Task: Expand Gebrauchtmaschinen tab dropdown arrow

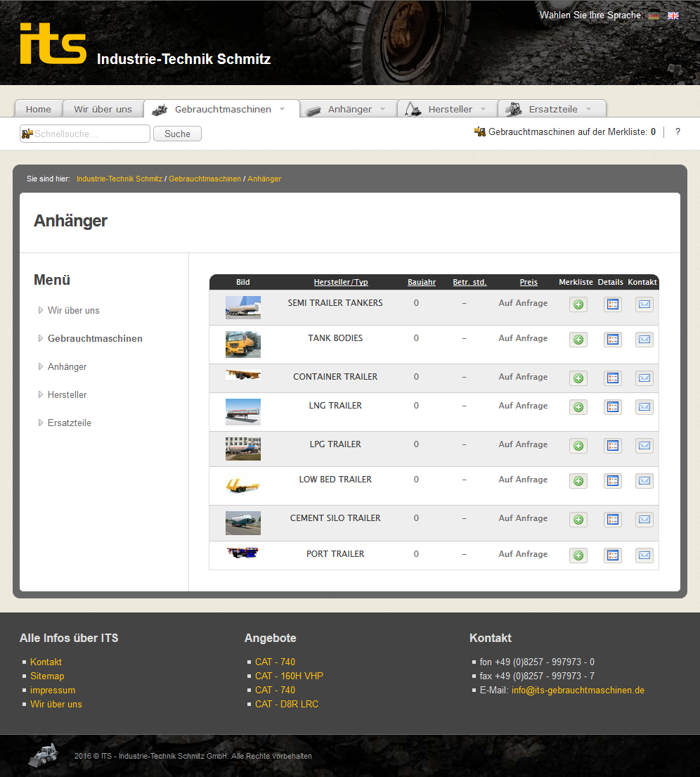Action: click(x=283, y=109)
